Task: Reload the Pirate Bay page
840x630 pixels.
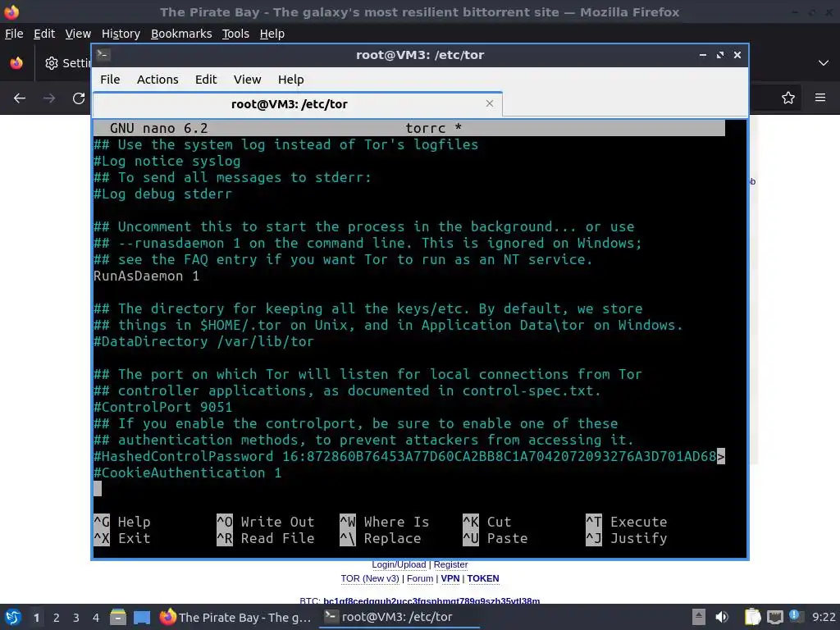Action: click(79, 98)
